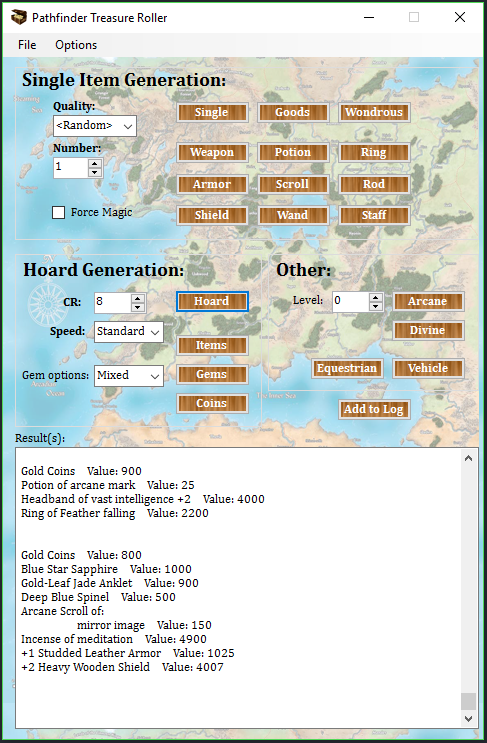Decrease the CR value down arrow

click(x=138, y=307)
